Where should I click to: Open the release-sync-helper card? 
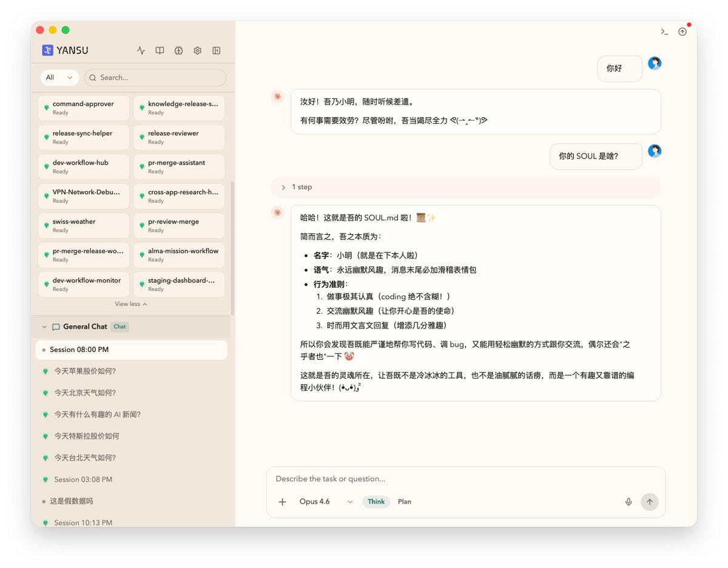84,137
